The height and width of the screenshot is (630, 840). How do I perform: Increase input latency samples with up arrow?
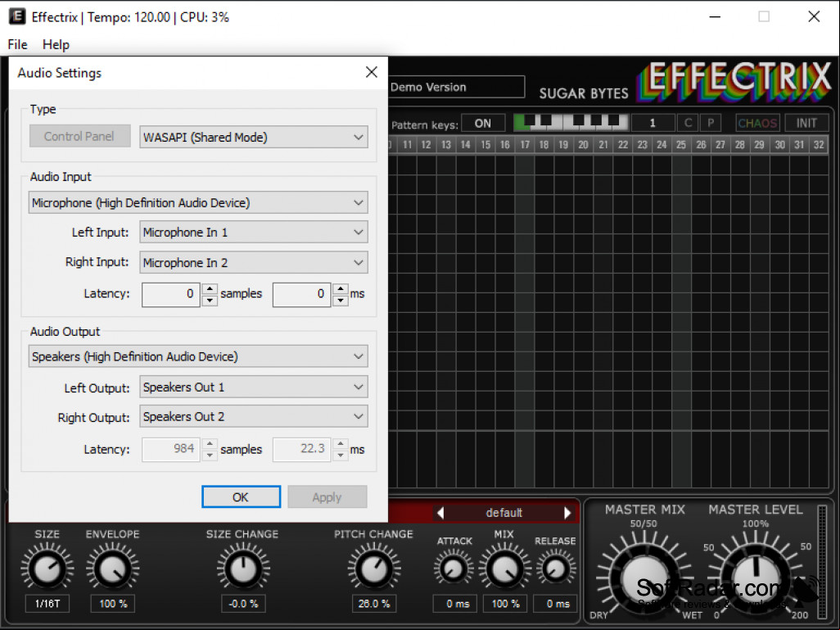point(210,289)
